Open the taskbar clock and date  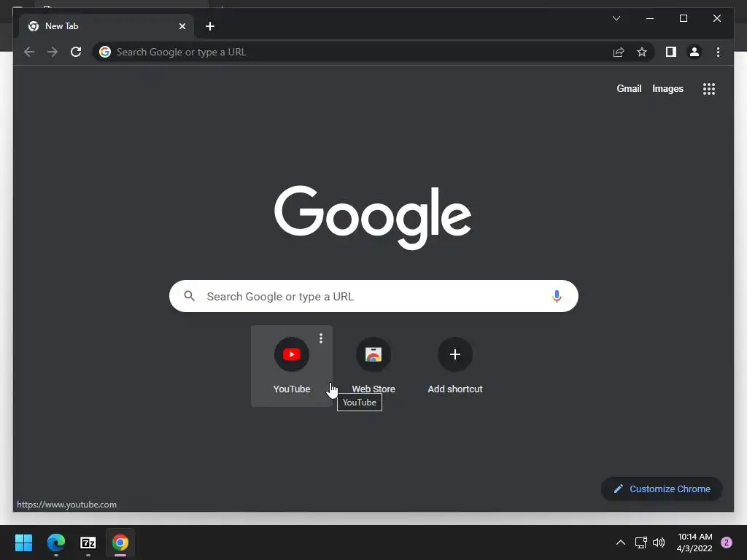(x=694, y=542)
